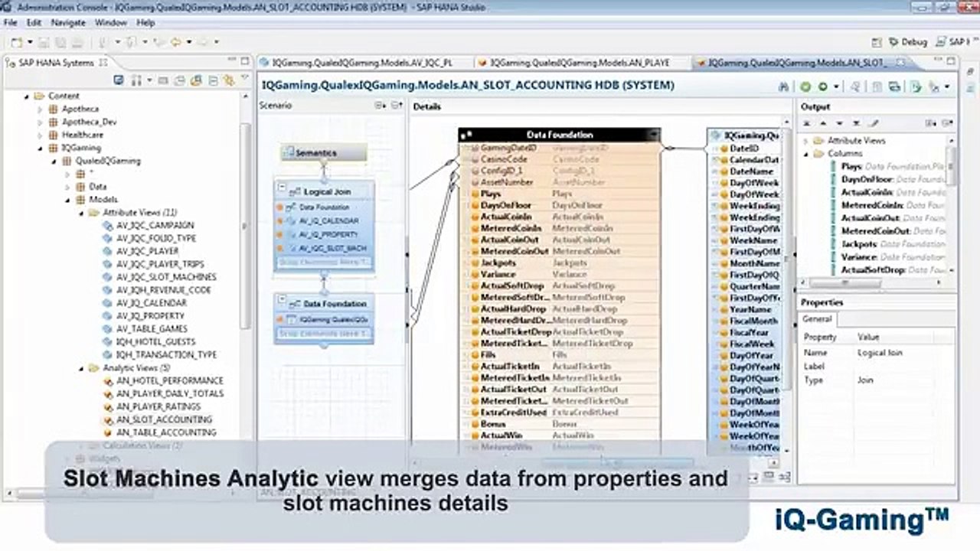Image resolution: width=980 pixels, height=551 pixels.
Task: Expand Attribute Views in Output pane
Action: (x=805, y=141)
